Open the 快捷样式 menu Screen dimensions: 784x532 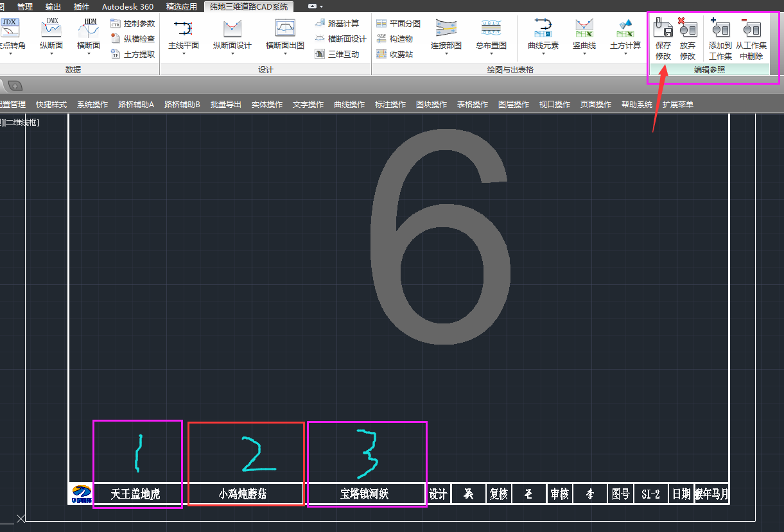tap(51, 105)
